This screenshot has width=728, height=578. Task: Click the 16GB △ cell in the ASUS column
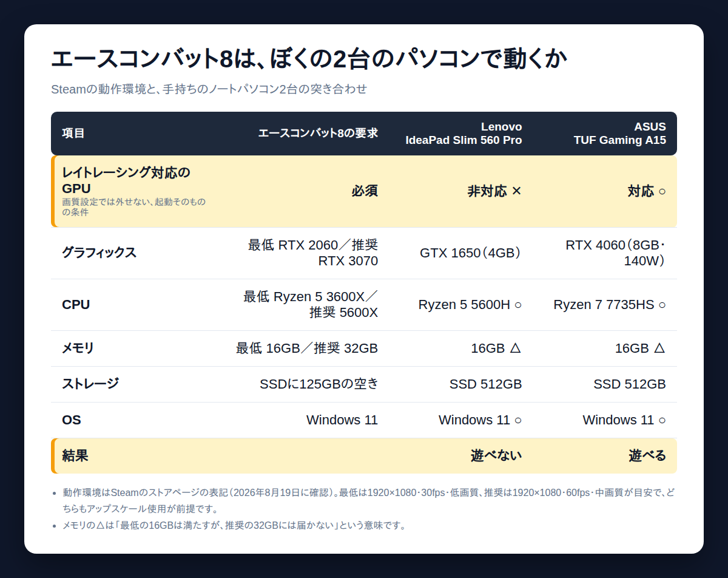click(x=641, y=348)
